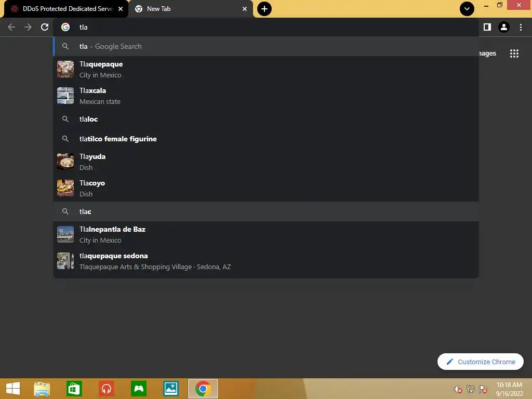Click magnifier icon beside 'tla - Google Search'
The width and height of the screenshot is (532, 399).
pyautogui.click(x=65, y=46)
